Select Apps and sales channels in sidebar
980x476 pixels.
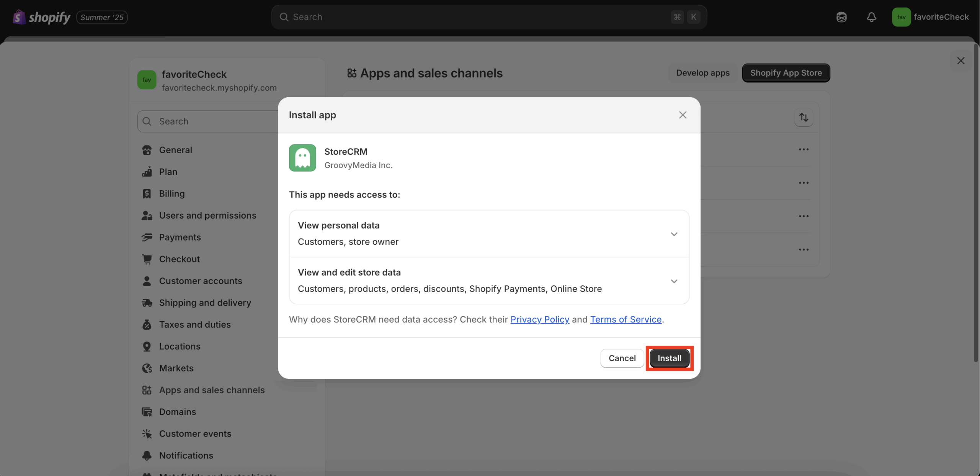click(212, 390)
